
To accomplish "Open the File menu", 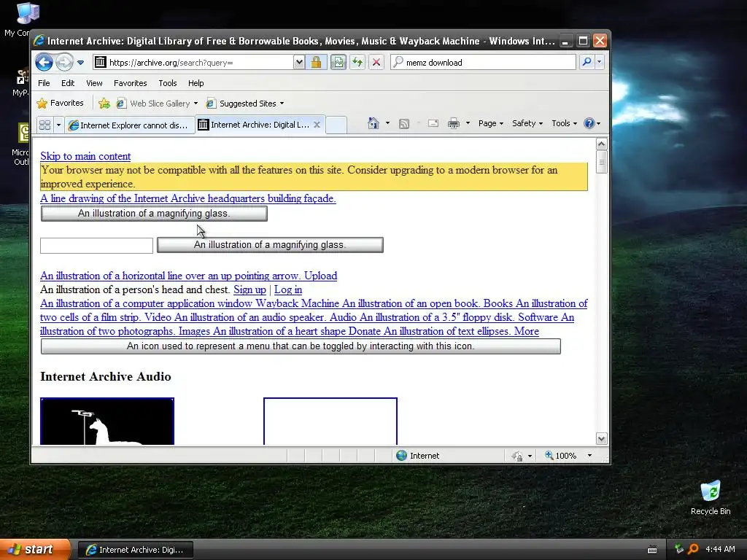I will (44, 83).
